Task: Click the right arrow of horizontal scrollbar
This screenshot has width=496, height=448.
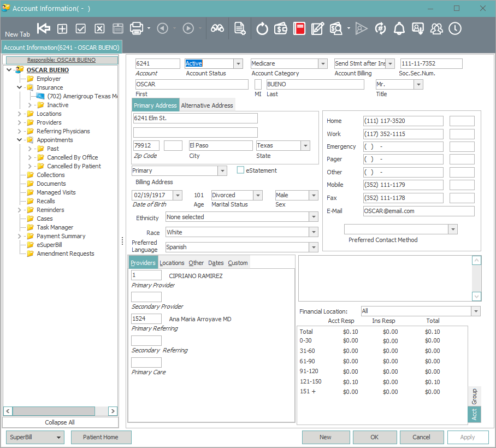Action: point(113,411)
